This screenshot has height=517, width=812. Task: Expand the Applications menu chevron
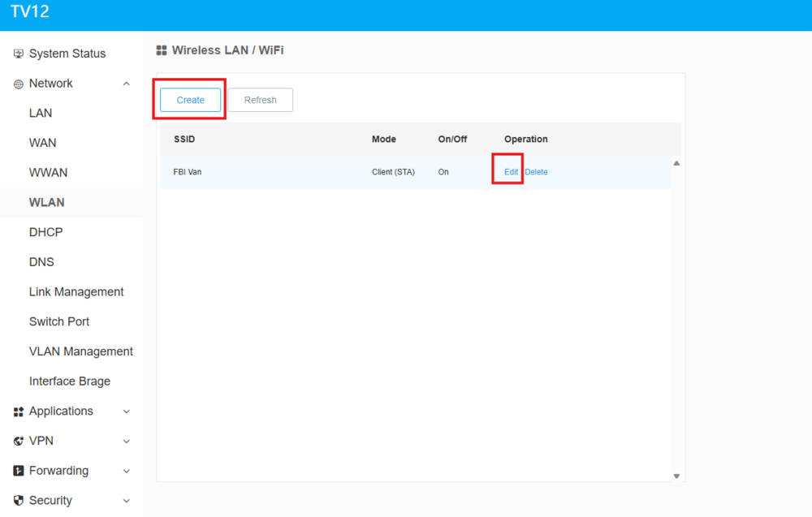[x=126, y=411]
